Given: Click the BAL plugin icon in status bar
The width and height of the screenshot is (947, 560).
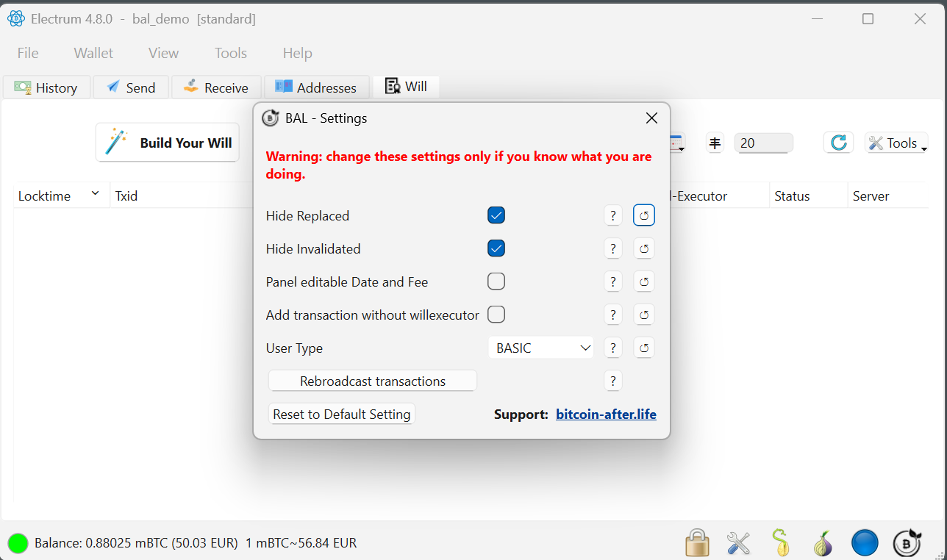Looking at the screenshot, I should coord(907,542).
